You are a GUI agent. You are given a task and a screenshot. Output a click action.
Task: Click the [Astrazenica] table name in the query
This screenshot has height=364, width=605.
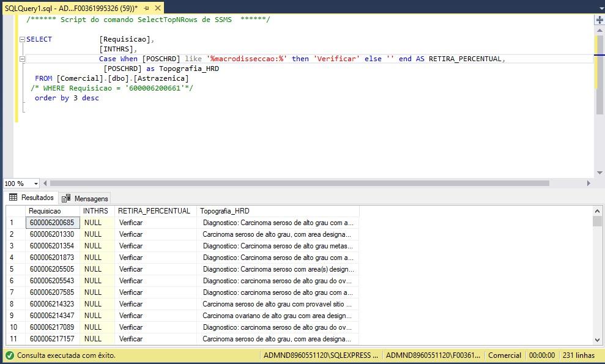coord(161,79)
